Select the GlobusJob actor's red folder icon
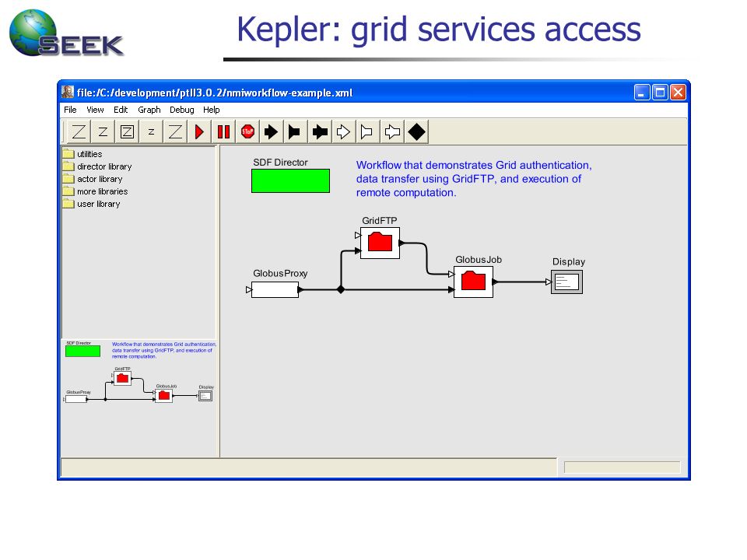This screenshot has width=747, height=560. [x=473, y=282]
